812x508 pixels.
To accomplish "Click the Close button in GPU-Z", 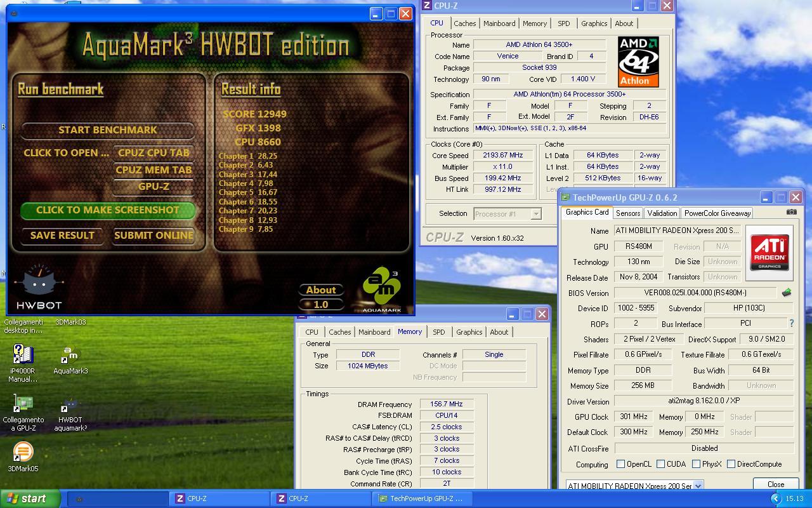I will [775, 484].
